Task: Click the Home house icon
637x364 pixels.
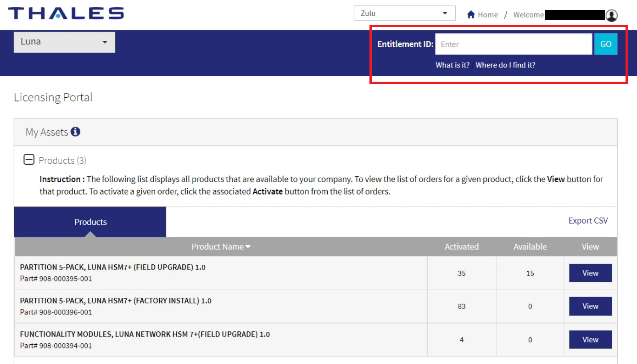Action: coord(471,15)
